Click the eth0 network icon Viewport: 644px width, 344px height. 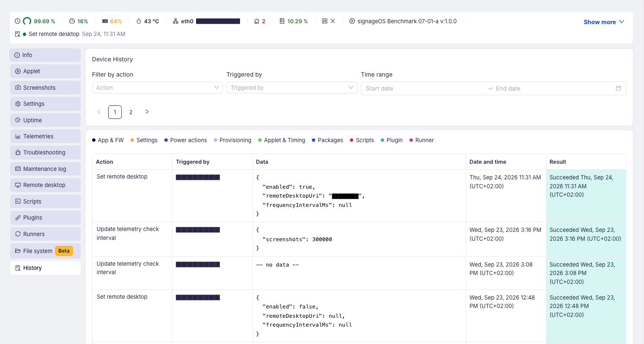[x=175, y=21]
